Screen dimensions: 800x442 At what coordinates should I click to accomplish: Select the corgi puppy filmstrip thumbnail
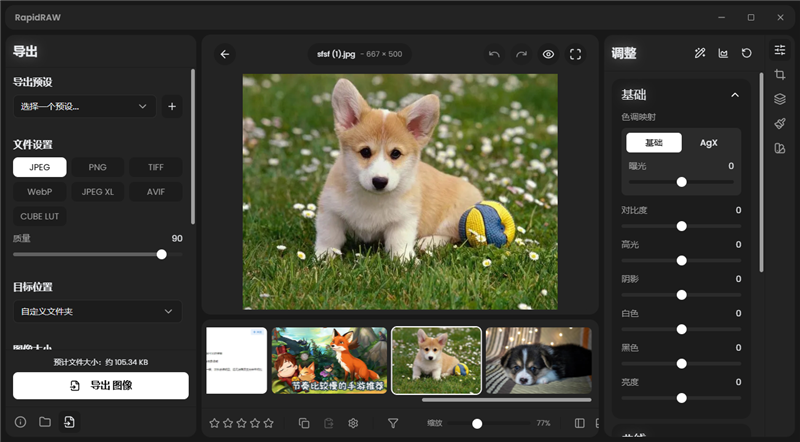tap(437, 360)
